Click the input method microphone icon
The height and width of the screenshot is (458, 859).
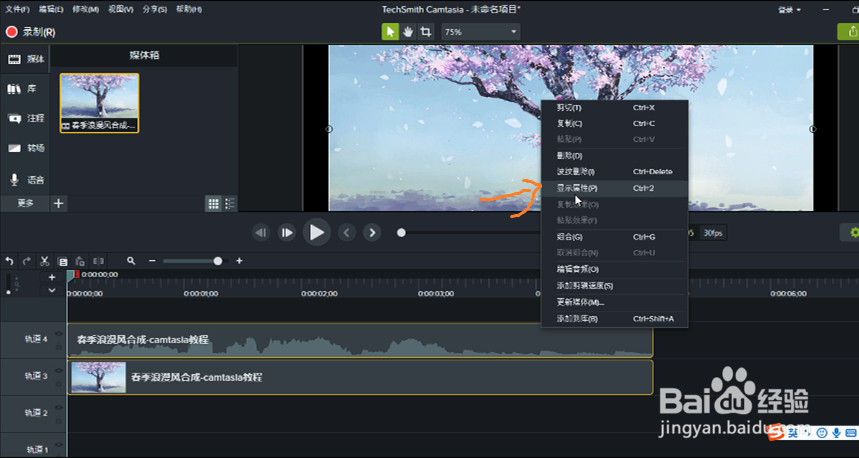pyautogui.click(x=836, y=433)
